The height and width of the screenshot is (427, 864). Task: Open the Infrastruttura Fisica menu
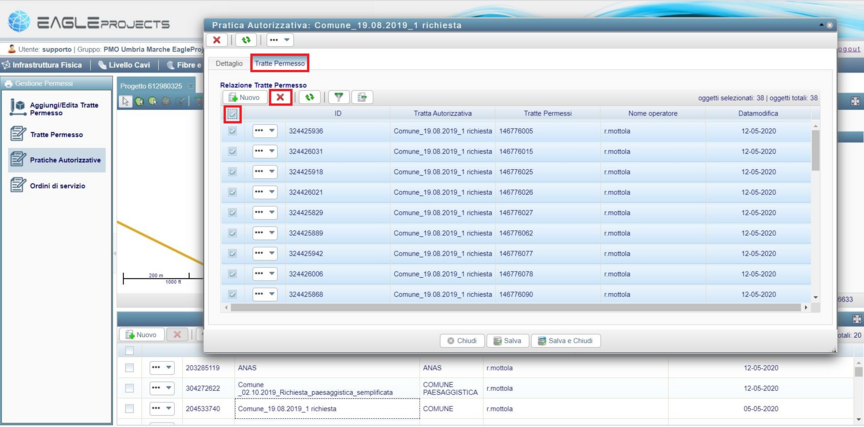[46, 65]
